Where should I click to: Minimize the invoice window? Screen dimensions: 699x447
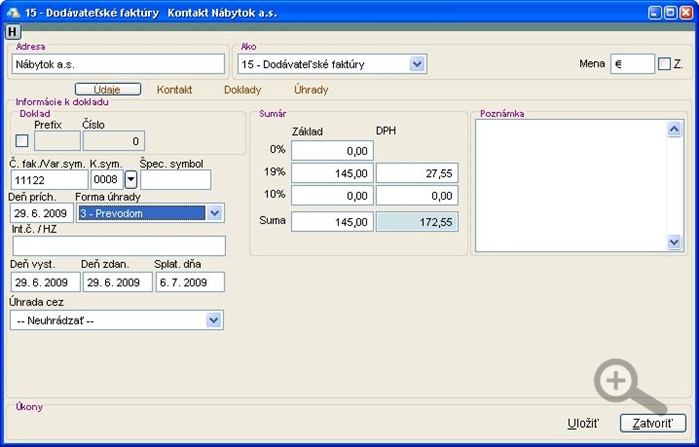tap(655, 12)
